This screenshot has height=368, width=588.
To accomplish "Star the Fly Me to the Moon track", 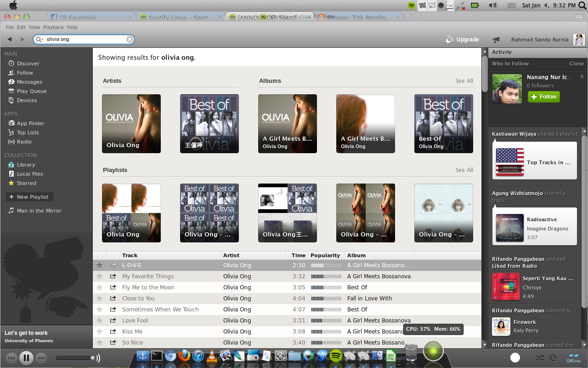I will click(99, 287).
